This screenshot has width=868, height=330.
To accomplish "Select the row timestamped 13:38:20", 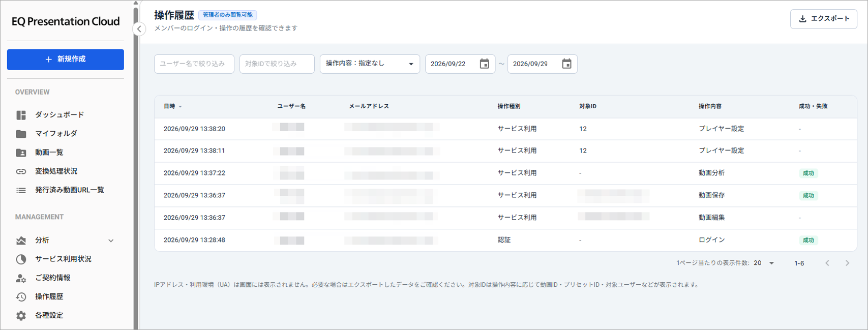I will click(x=505, y=129).
